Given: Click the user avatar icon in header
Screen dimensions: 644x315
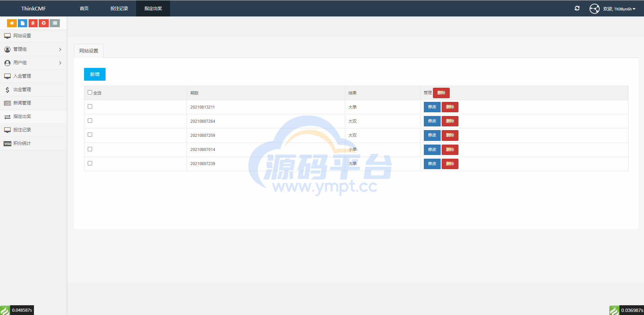Looking at the screenshot, I should (594, 9).
